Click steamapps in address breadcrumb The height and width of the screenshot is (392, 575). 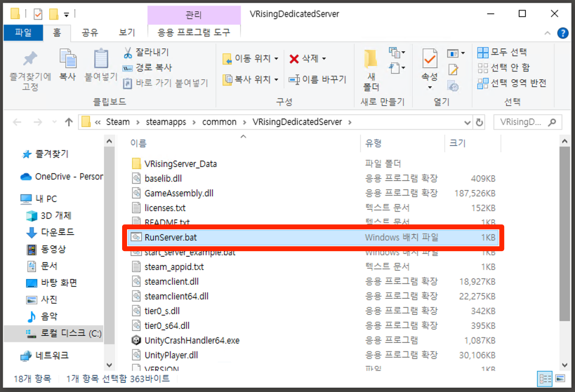click(x=166, y=122)
